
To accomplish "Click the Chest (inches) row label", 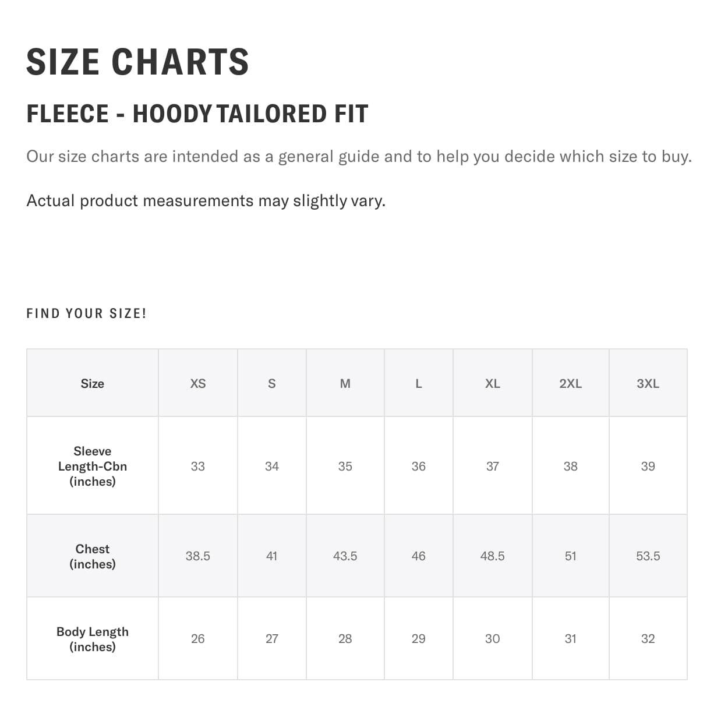I will (93, 556).
